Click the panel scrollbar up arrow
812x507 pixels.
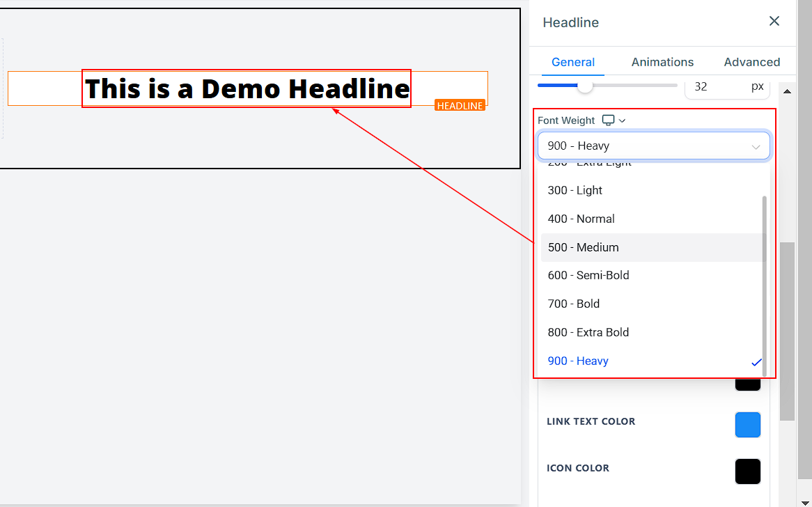pyautogui.click(x=787, y=92)
